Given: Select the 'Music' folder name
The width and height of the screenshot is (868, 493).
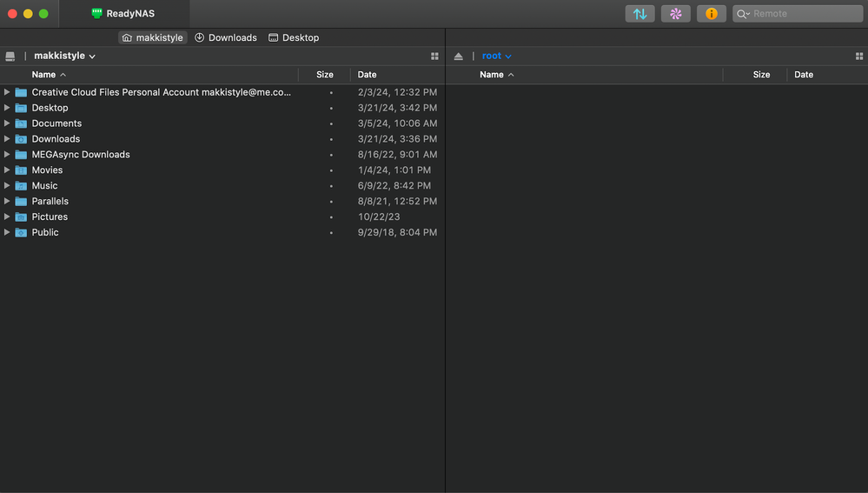Looking at the screenshot, I should pos(44,185).
